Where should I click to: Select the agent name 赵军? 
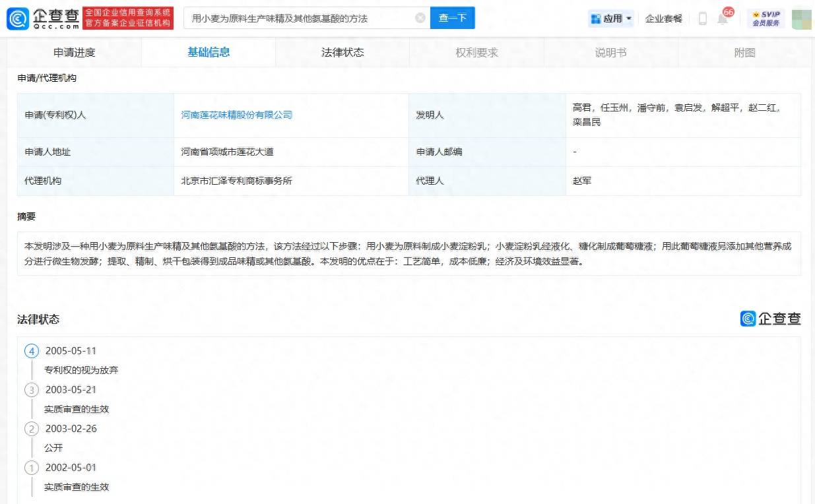pyautogui.click(x=582, y=181)
